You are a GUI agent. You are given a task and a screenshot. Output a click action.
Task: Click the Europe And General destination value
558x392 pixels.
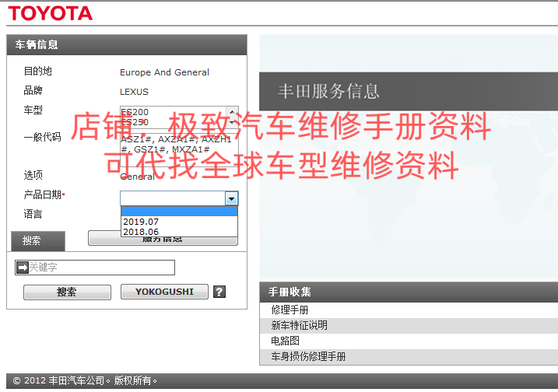coord(164,72)
